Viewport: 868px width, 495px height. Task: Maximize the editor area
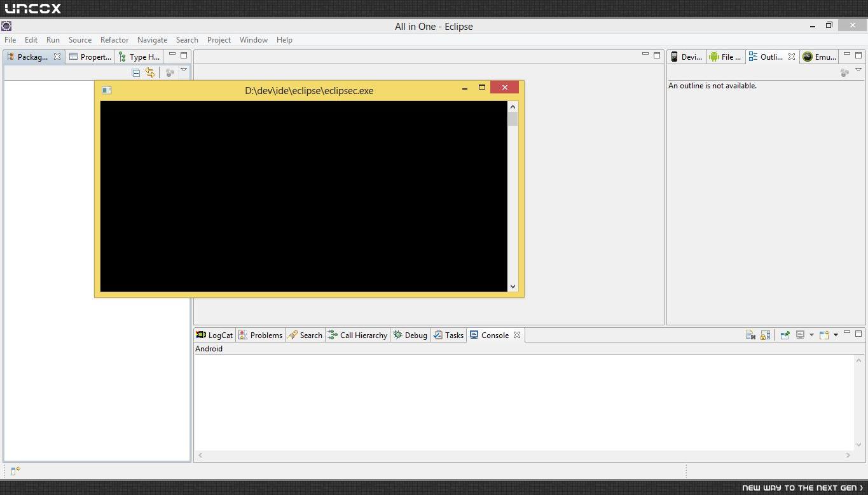[x=657, y=55]
